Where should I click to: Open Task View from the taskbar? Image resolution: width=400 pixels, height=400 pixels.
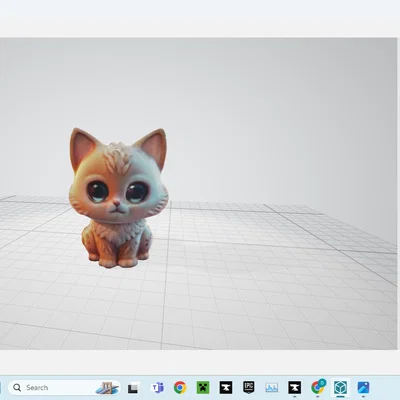(x=133, y=388)
